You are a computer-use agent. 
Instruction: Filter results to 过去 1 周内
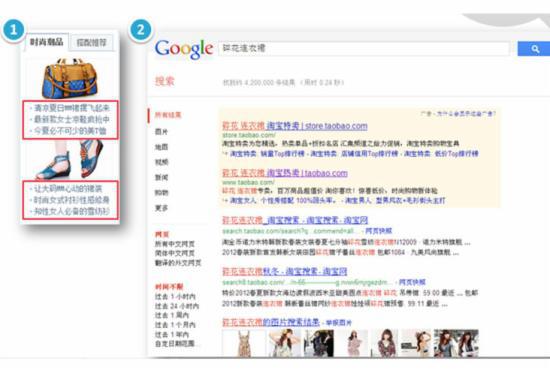pos(172,315)
